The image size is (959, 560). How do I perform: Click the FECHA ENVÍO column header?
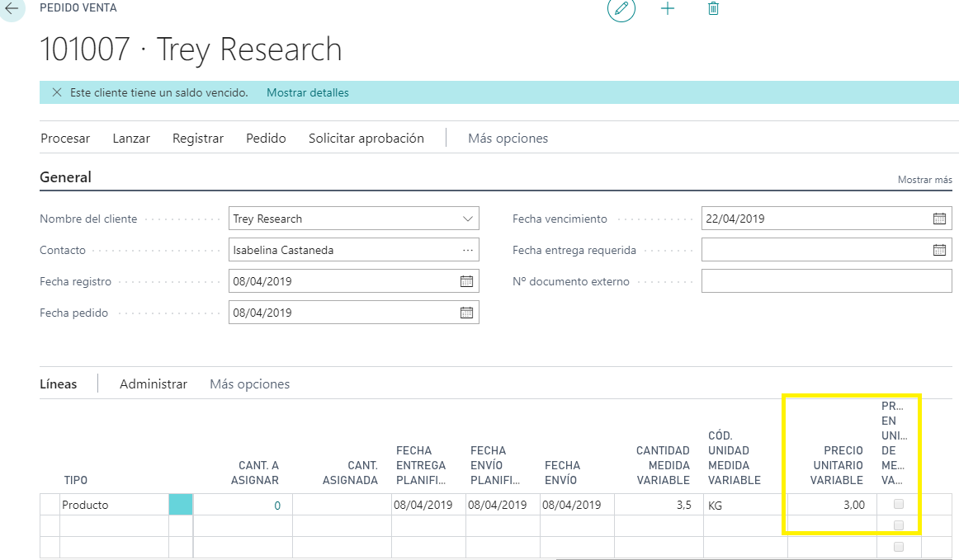562,473
